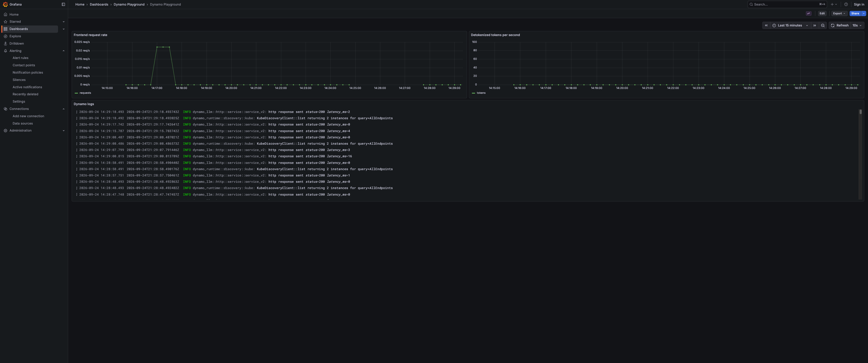Zoom out the time range
Viewport: 868px width, 363px height.
point(823,26)
